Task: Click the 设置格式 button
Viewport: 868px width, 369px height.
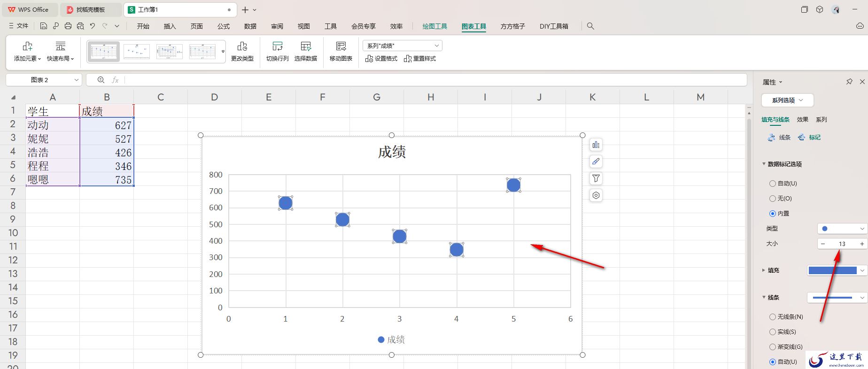Action: (381, 59)
